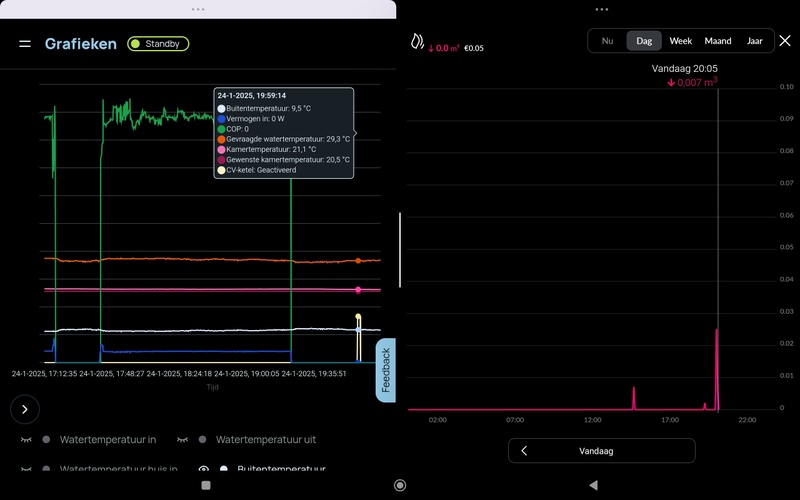Show the Watertemperatuur uit series

182,439
